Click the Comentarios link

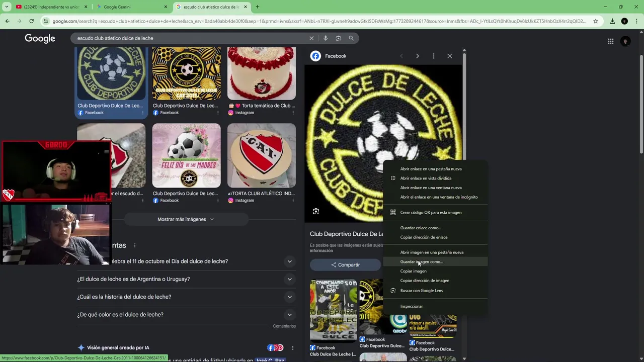284,326
